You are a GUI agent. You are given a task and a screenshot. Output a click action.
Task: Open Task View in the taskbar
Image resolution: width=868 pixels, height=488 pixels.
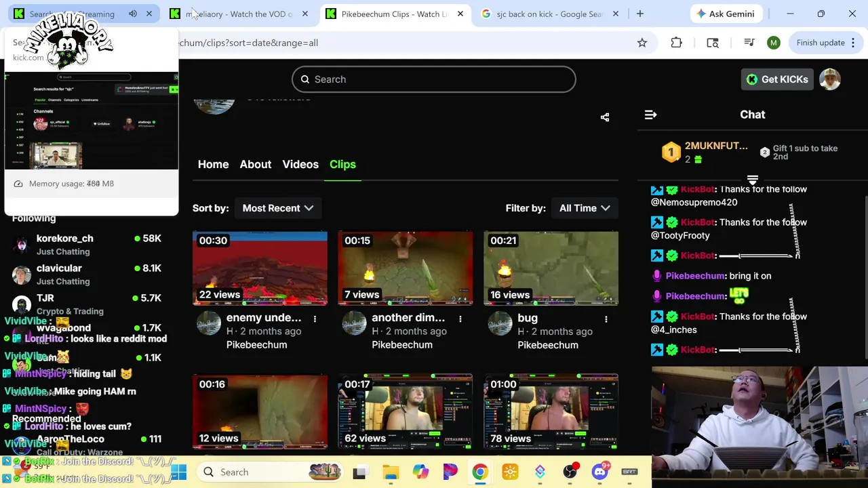click(x=359, y=472)
